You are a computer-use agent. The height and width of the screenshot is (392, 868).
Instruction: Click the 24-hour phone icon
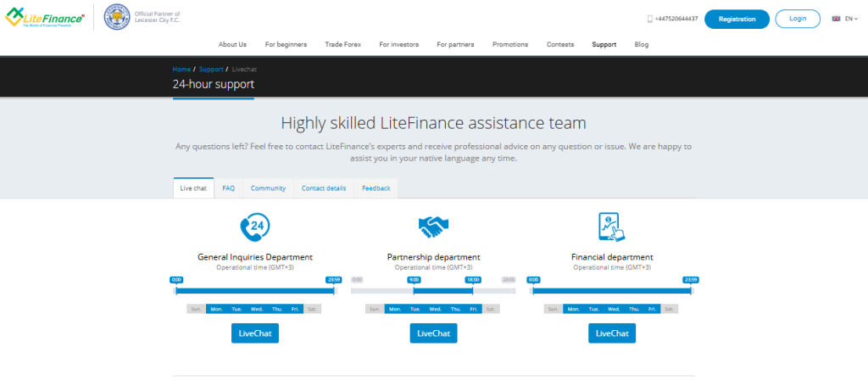pyautogui.click(x=255, y=227)
